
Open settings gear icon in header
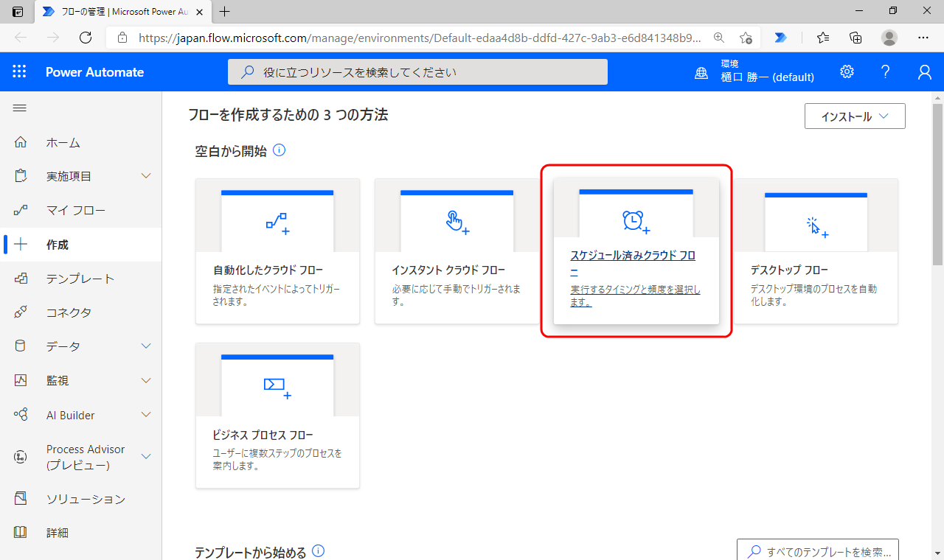847,71
